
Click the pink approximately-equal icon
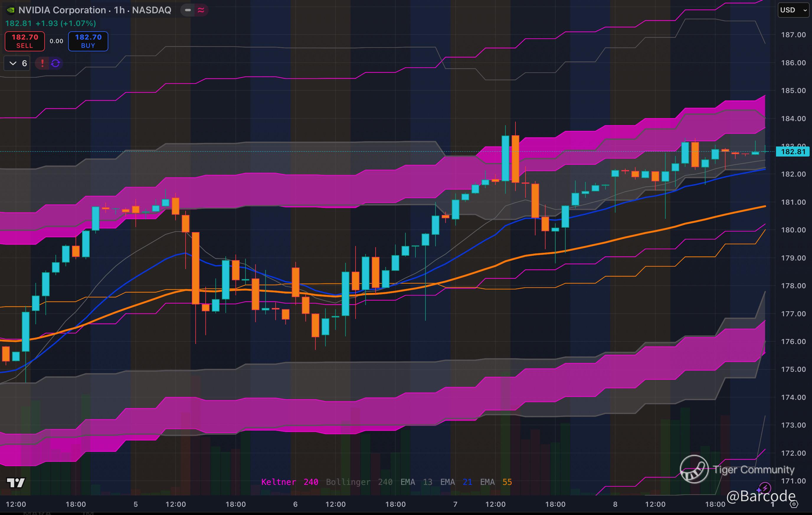click(x=201, y=10)
